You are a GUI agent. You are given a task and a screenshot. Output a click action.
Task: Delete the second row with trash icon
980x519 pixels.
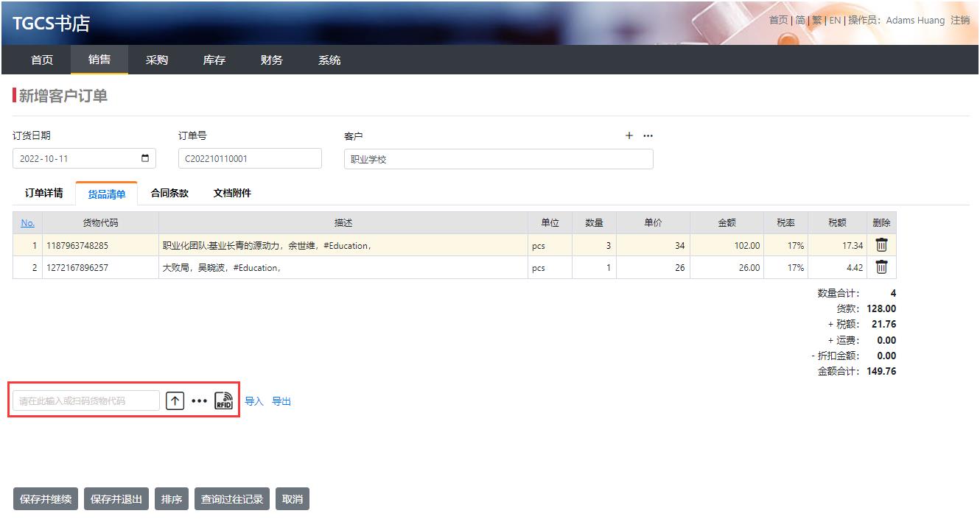tap(881, 268)
